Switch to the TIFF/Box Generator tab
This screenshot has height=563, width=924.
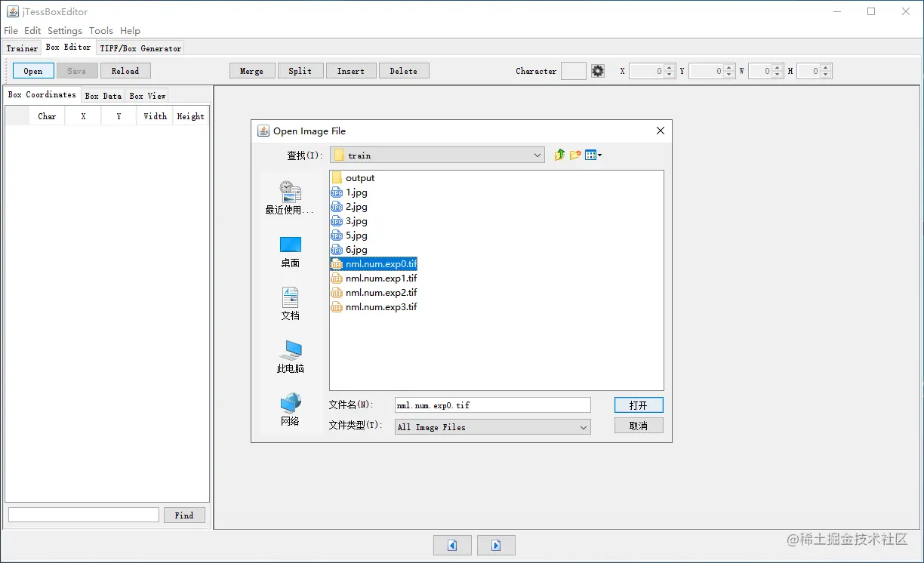140,48
